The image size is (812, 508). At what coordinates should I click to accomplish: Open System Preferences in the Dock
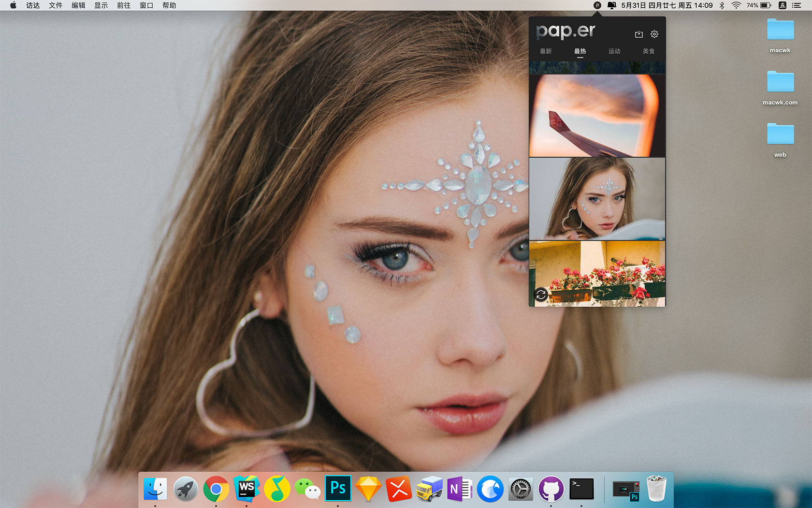tap(521, 489)
